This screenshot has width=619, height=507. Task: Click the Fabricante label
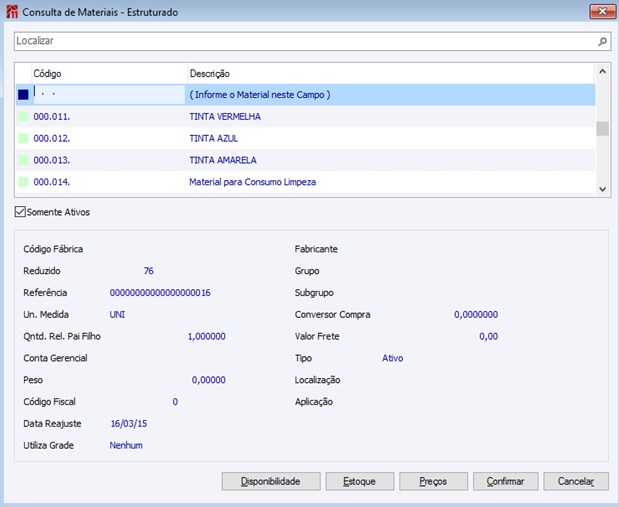point(316,249)
